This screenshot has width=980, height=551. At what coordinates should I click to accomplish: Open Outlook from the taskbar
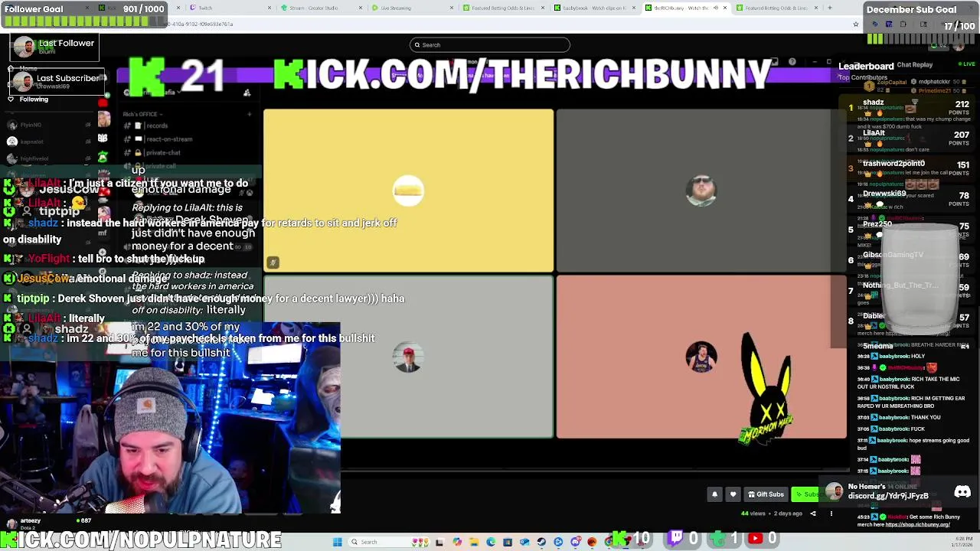click(x=524, y=542)
